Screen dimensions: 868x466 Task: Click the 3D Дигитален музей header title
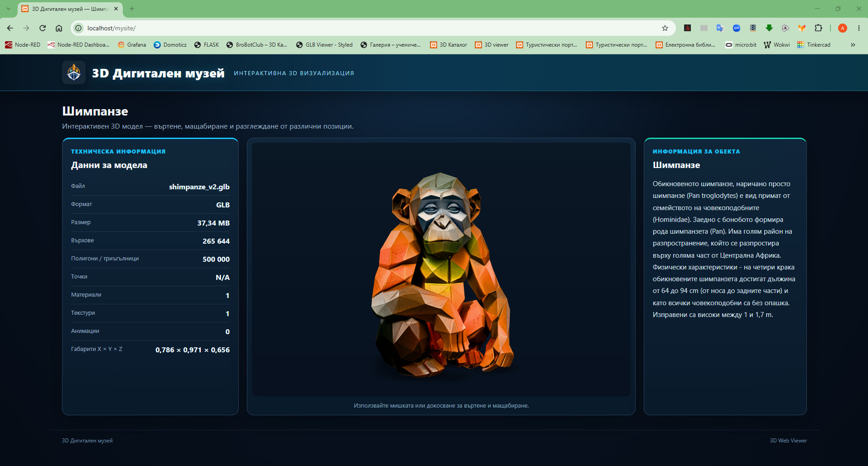158,73
